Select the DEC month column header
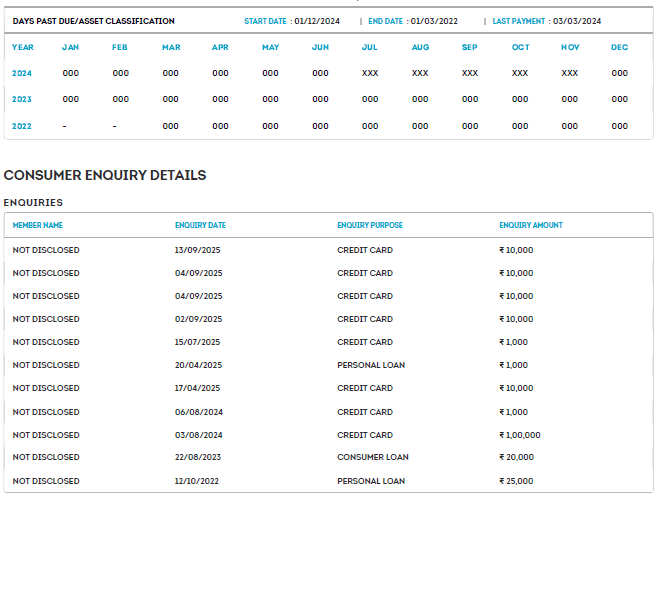 (619, 47)
